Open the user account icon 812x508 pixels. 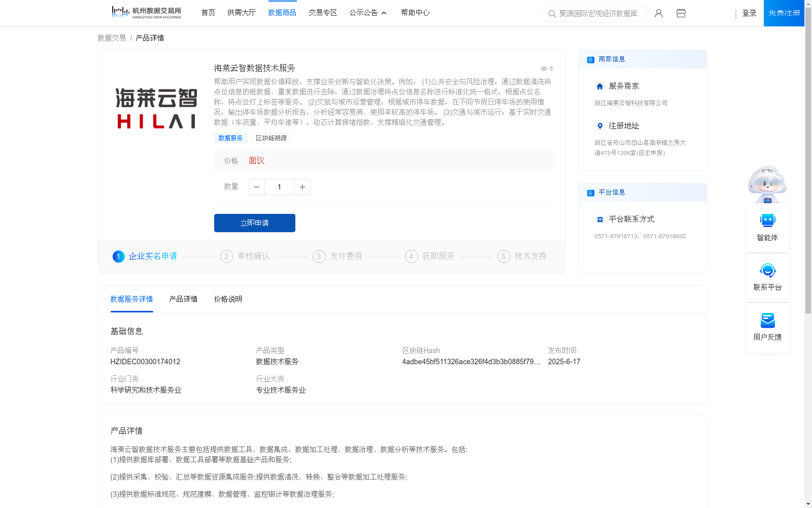tap(659, 13)
